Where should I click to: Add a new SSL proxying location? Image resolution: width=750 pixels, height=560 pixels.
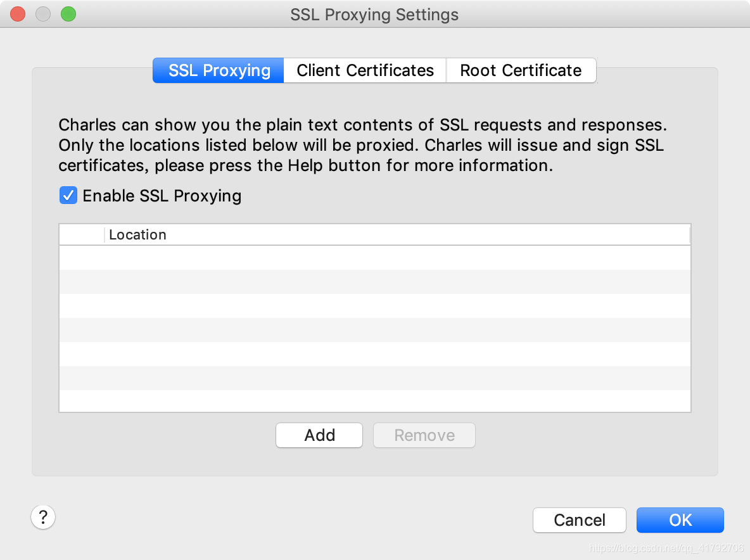[x=319, y=435]
